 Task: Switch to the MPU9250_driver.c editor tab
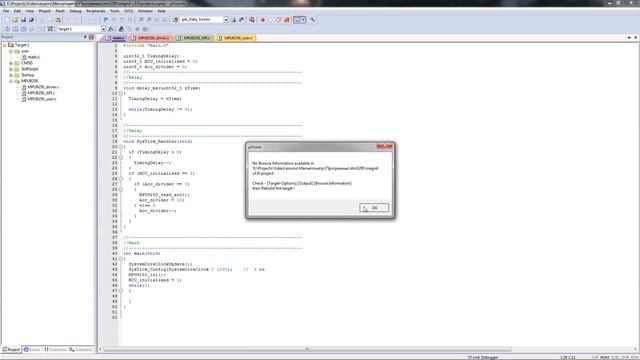click(150, 38)
